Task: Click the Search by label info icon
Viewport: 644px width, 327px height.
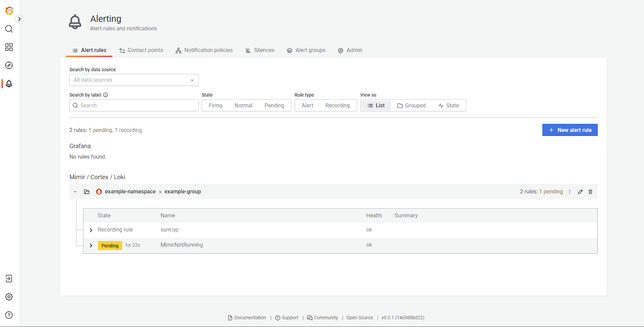Action: [105, 95]
